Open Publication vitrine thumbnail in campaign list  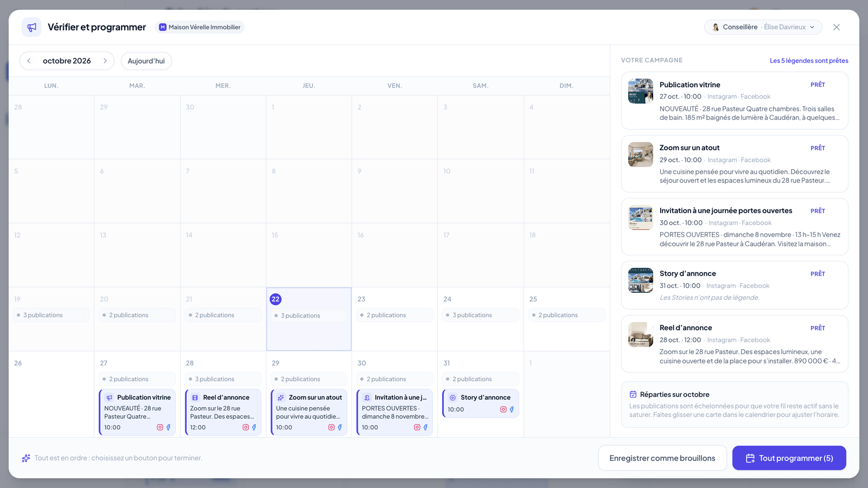pos(641,91)
